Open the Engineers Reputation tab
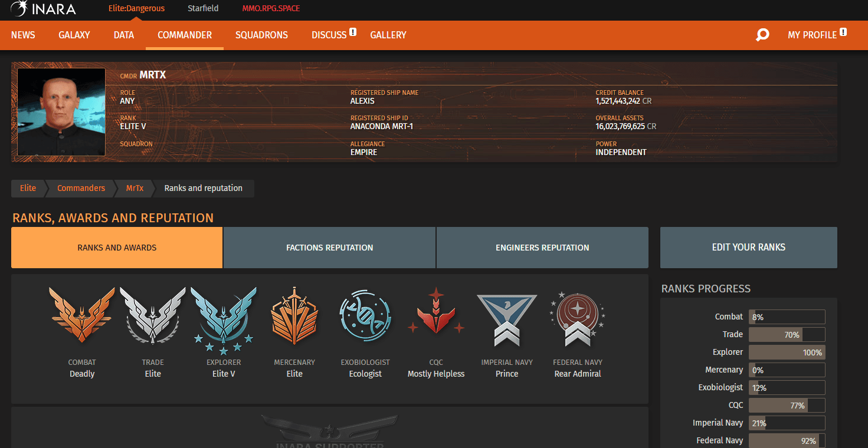This screenshot has height=448, width=868. [x=542, y=248]
